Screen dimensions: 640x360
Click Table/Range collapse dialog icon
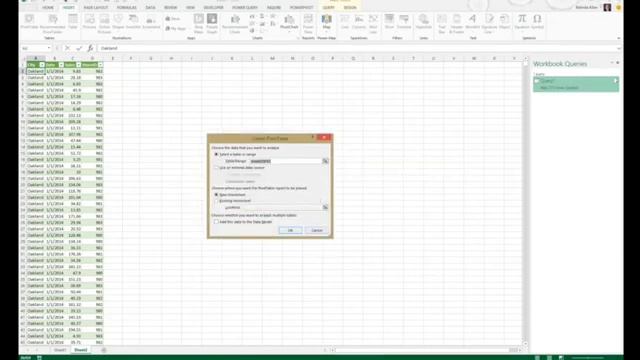click(325, 161)
